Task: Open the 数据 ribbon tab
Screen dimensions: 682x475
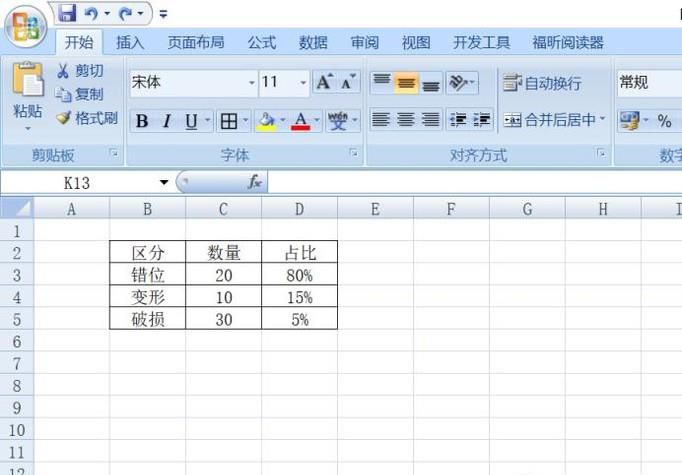Action: 313,43
